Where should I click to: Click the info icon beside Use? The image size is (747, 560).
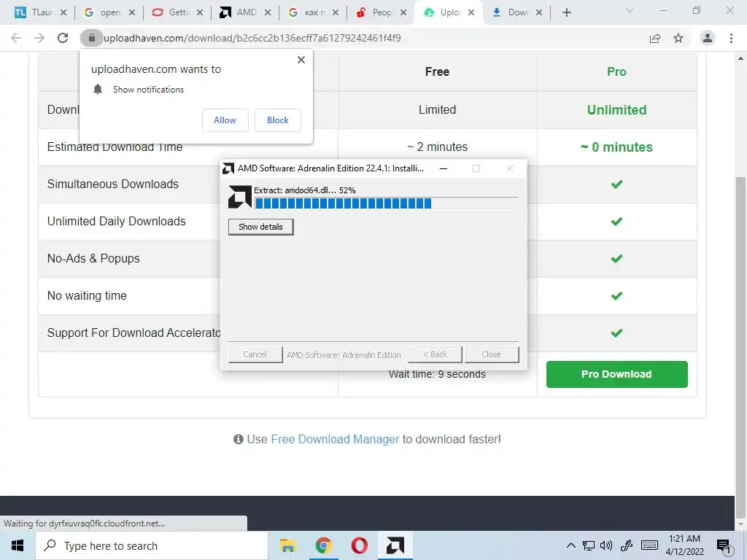tap(239, 439)
